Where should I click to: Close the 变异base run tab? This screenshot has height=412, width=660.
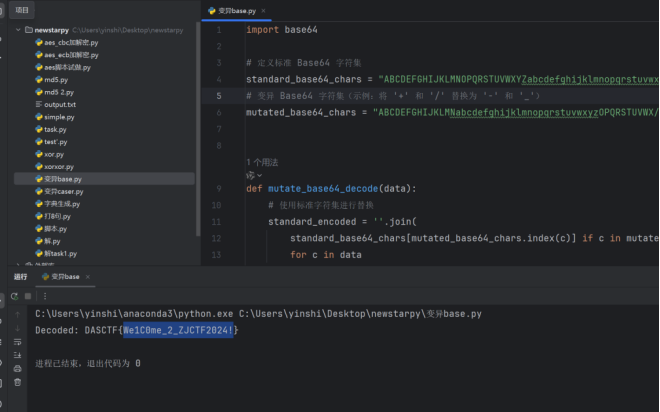[88, 277]
